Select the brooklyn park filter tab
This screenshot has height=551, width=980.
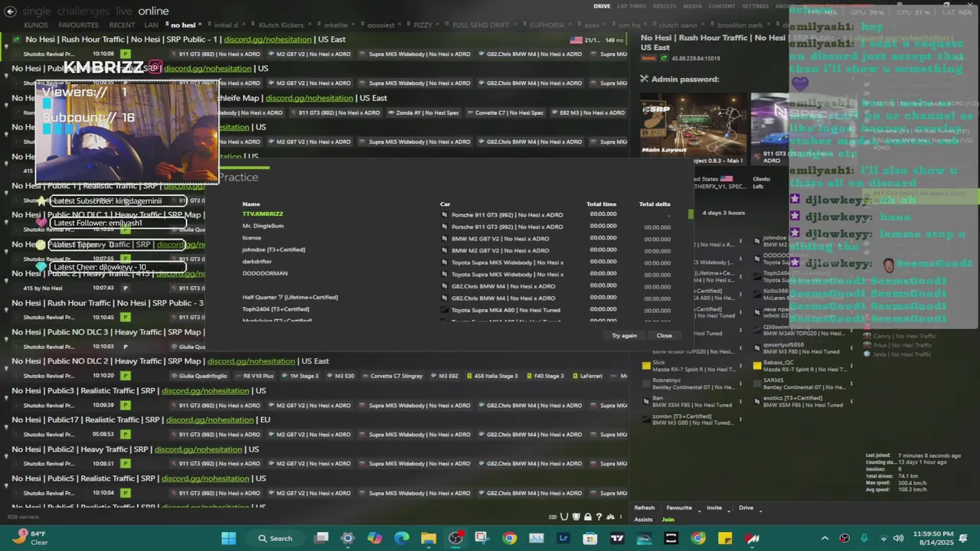(x=740, y=25)
